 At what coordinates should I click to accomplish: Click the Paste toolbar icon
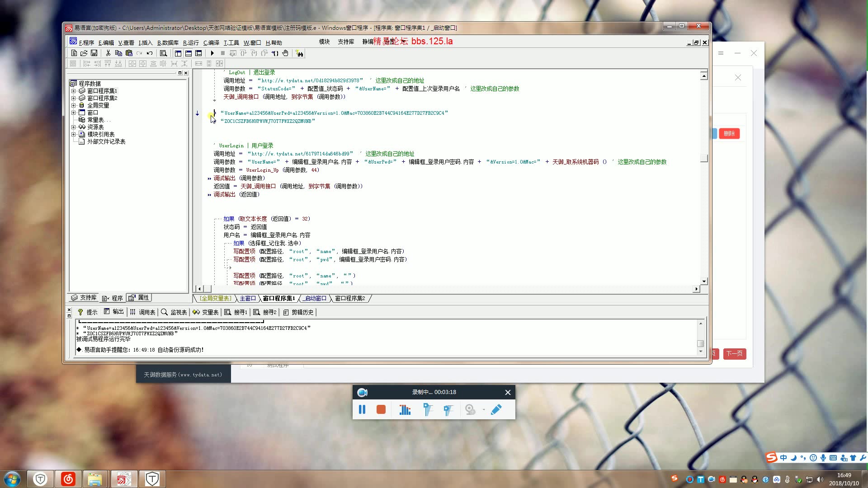point(129,53)
